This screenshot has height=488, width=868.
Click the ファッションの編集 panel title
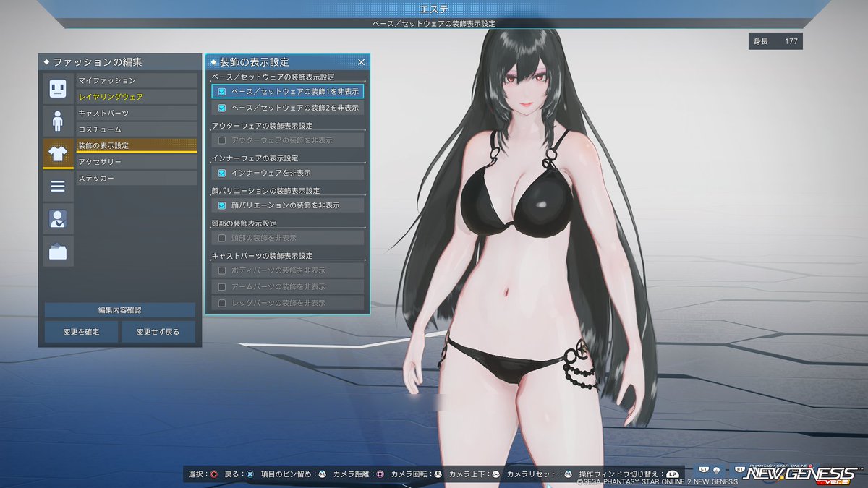tap(98, 62)
